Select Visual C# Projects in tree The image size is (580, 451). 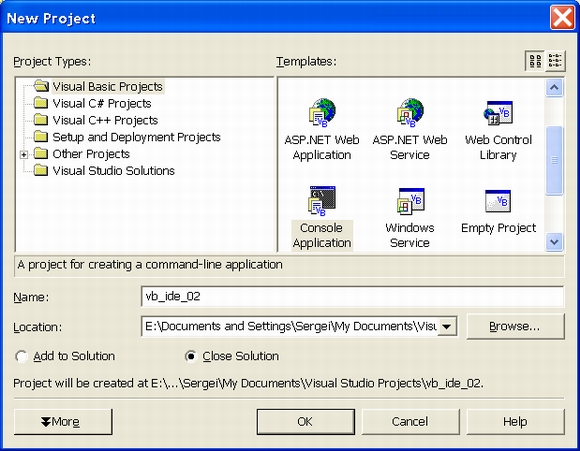[102, 104]
